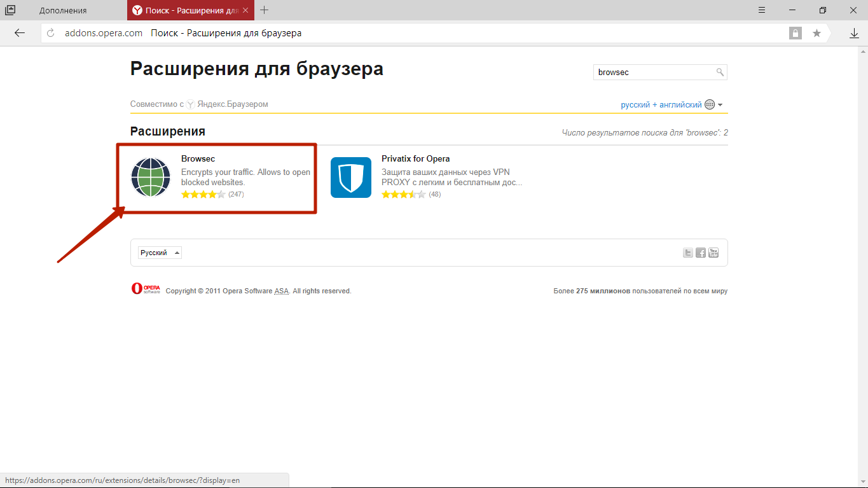
Task: Click the Расширения для браузера page heading
Action: [257, 69]
